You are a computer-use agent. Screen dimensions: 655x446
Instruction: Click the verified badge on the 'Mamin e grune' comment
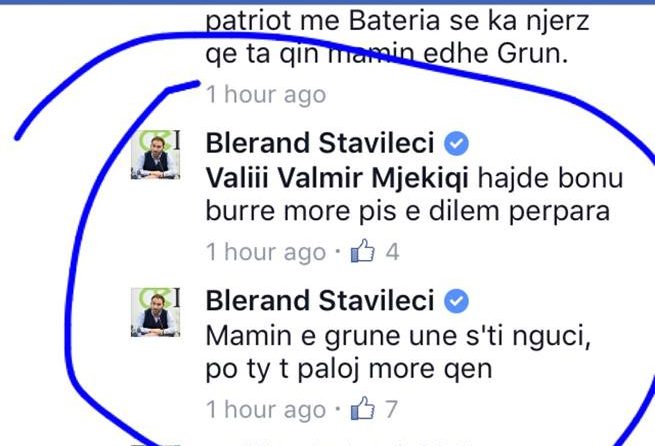point(456,301)
